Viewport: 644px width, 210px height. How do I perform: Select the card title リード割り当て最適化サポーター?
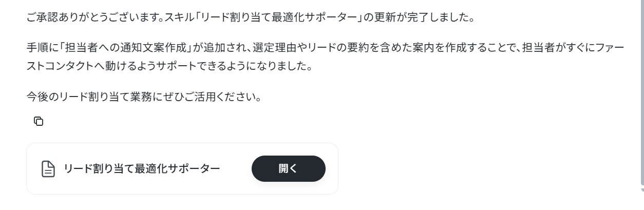pos(142,168)
